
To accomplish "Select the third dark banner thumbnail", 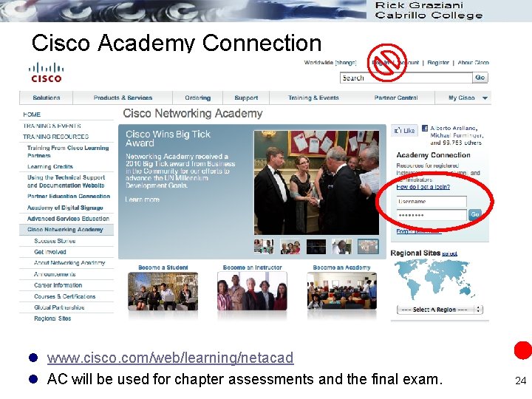I will point(316,247).
